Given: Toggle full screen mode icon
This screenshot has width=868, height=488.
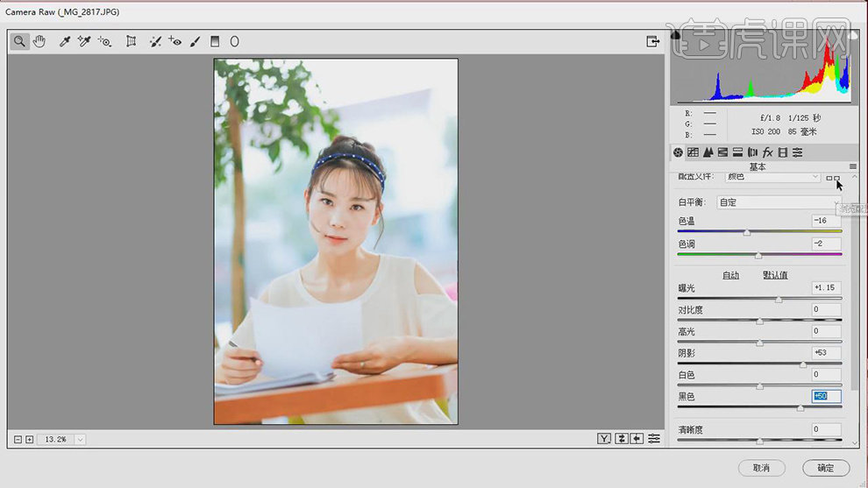Looking at the screenshot, I should [652, 41].
